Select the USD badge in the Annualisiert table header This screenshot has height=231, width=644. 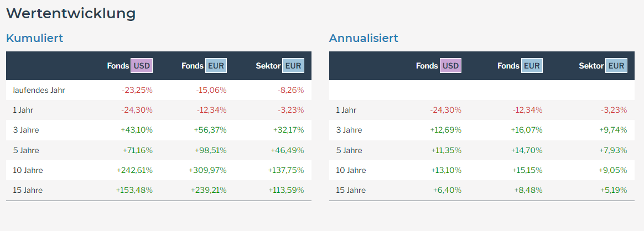tap(450, 66)
